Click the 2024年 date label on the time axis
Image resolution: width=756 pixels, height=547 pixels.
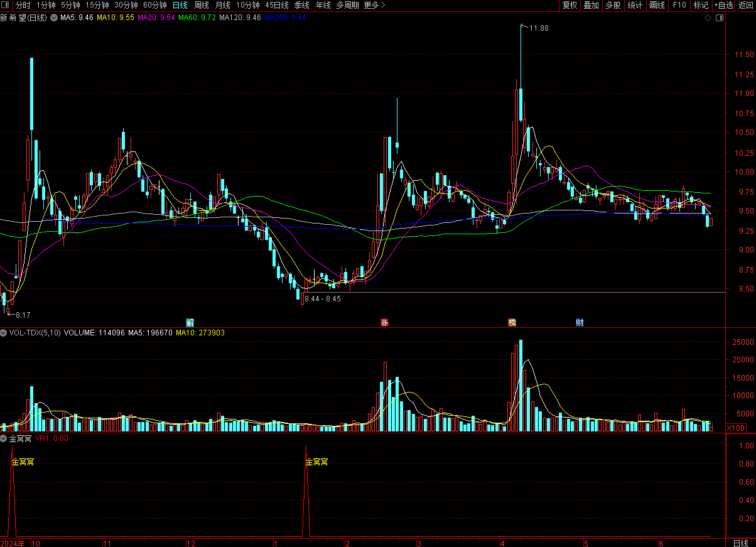click(13, 543)
